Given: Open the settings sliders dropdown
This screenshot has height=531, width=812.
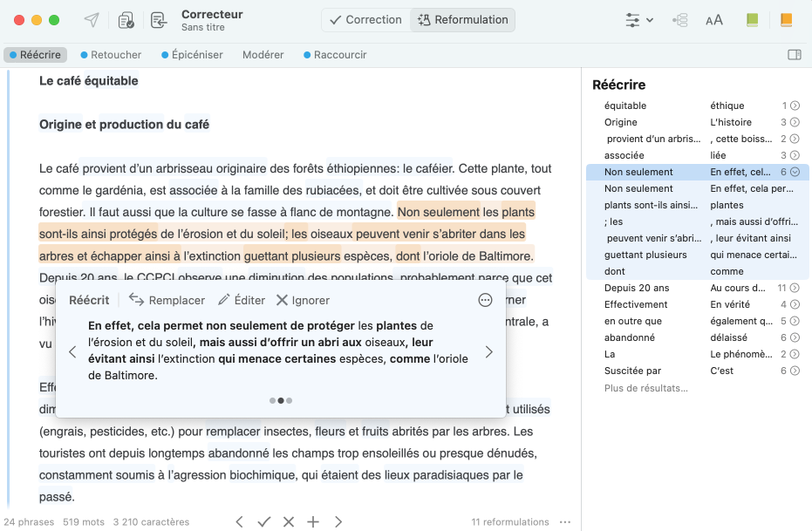Looking at the screenshot, I should 638,20.
